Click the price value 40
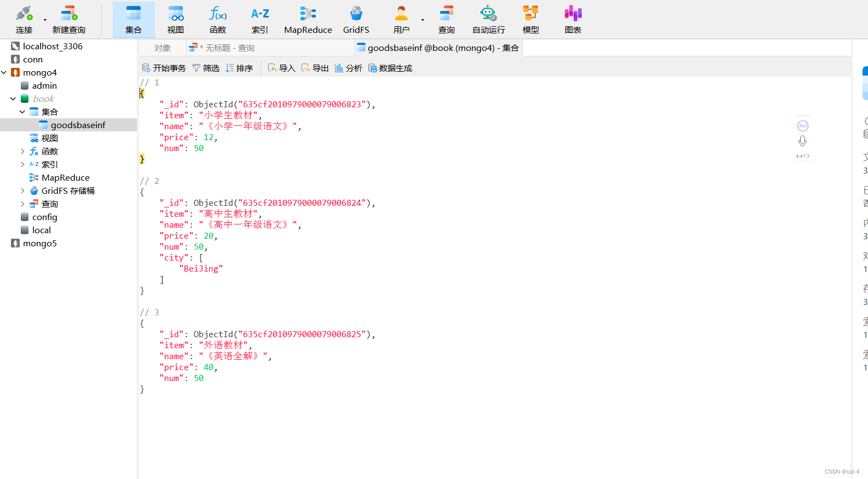The image size is (868, 479). pos(209,367)
